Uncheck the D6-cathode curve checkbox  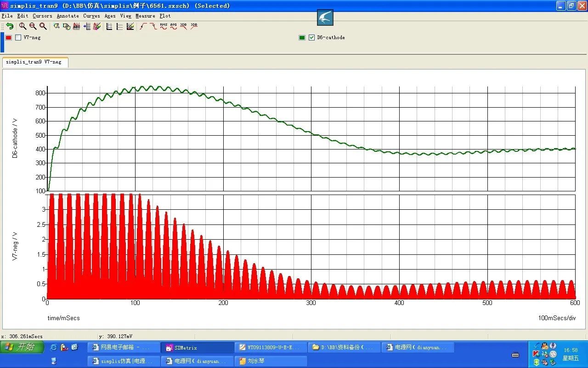pos(312,38)
